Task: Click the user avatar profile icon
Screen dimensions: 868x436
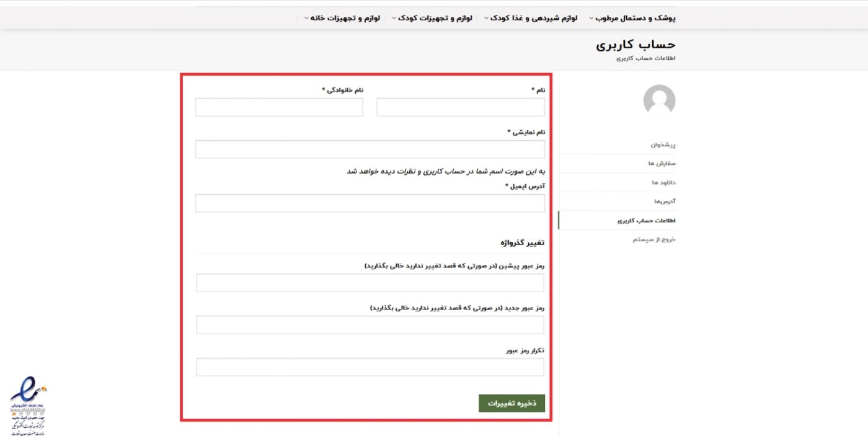Action: tap(659, 100)
